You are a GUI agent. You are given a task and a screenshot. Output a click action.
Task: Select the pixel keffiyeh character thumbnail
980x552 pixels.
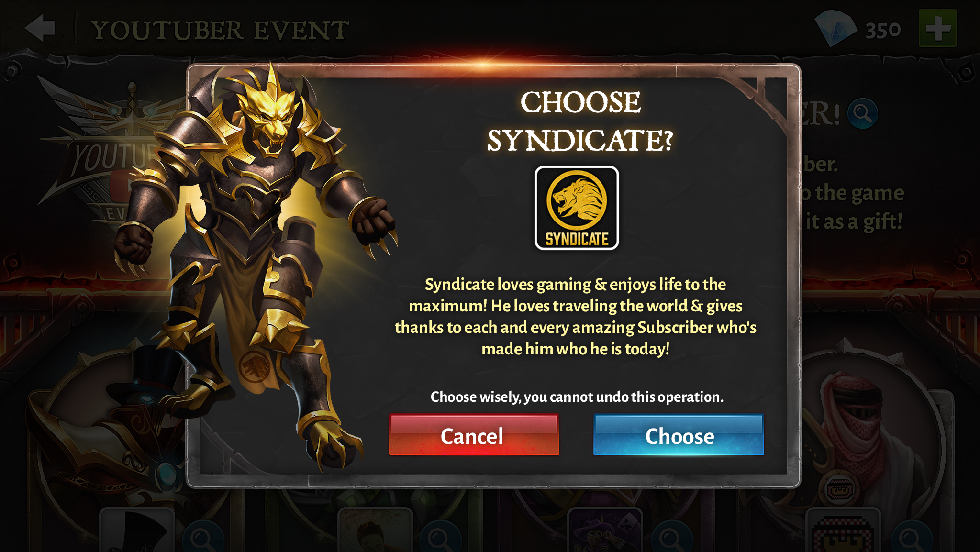[x=843, y=530]
